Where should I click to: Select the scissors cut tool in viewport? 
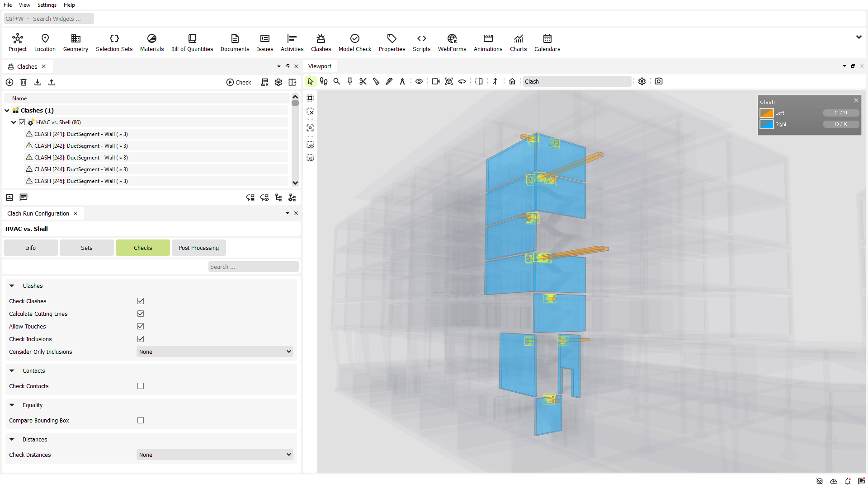pos(363,81)
